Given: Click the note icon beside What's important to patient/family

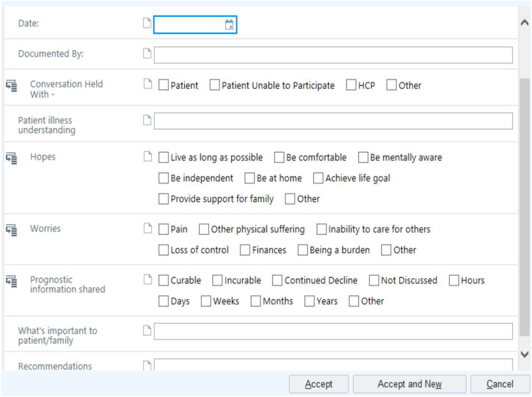Looking at the screenshot, I should coord(147,330).
